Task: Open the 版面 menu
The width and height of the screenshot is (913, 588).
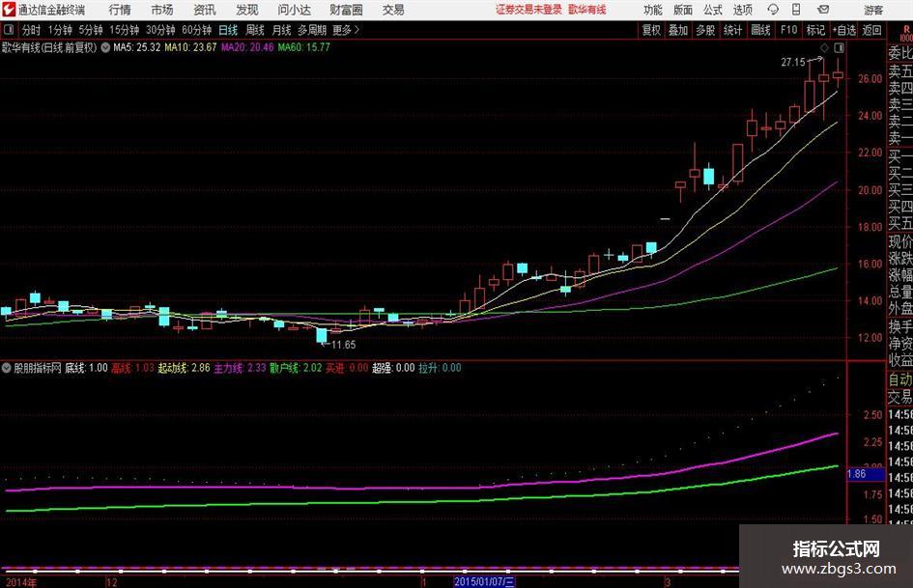Action: [682, 10]
